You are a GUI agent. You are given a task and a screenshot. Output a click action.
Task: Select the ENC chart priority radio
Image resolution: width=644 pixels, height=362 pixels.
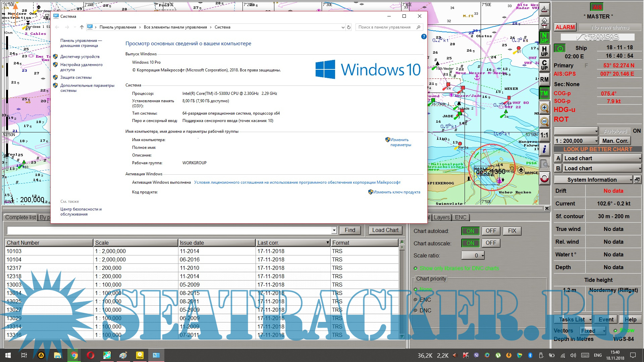416,300
